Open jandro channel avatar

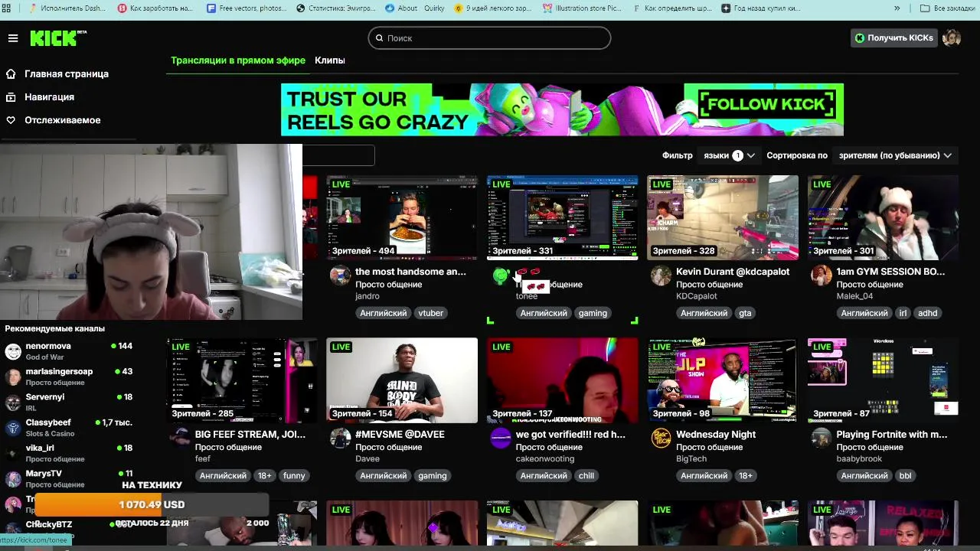[x=340, y=275]
